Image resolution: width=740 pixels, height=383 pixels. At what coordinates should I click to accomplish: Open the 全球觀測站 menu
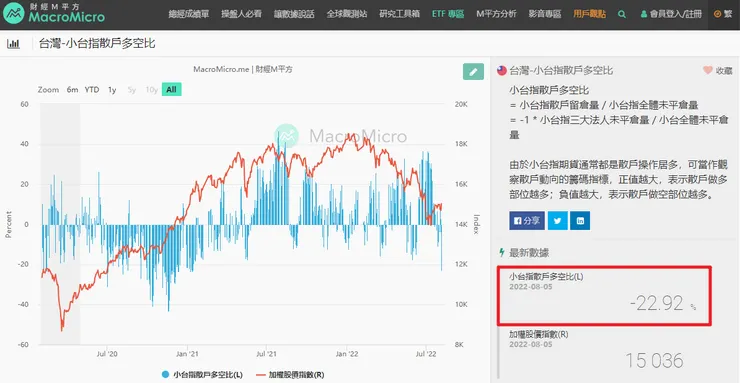(347, 14)
